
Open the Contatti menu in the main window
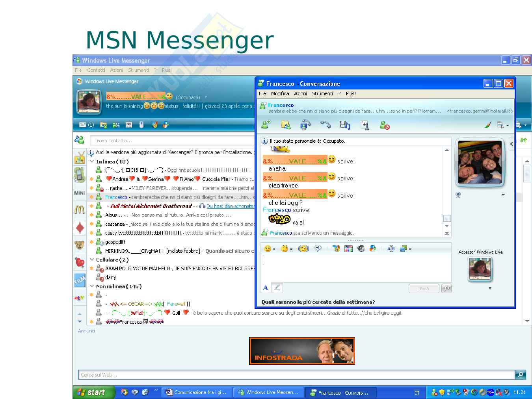[x=96, y=70]
